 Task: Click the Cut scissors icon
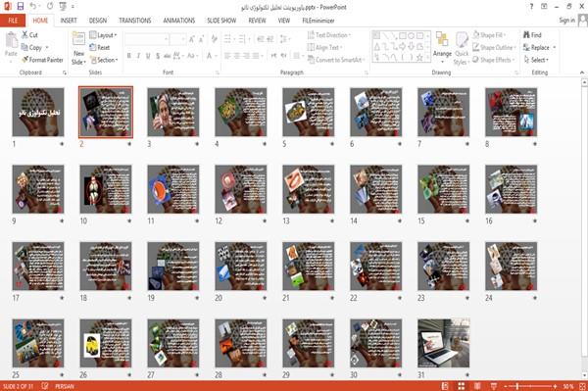(x=24, y=35)
